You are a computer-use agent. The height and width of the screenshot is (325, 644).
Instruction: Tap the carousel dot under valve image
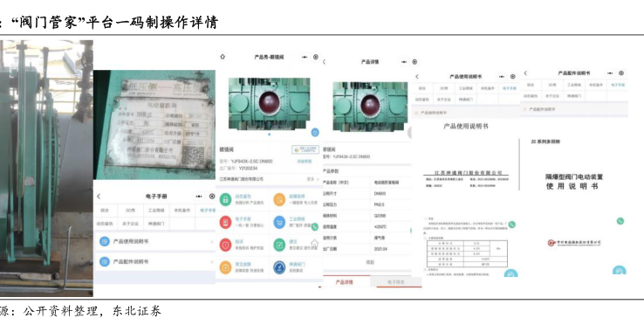pyautogui.click(x=269, y=135)
